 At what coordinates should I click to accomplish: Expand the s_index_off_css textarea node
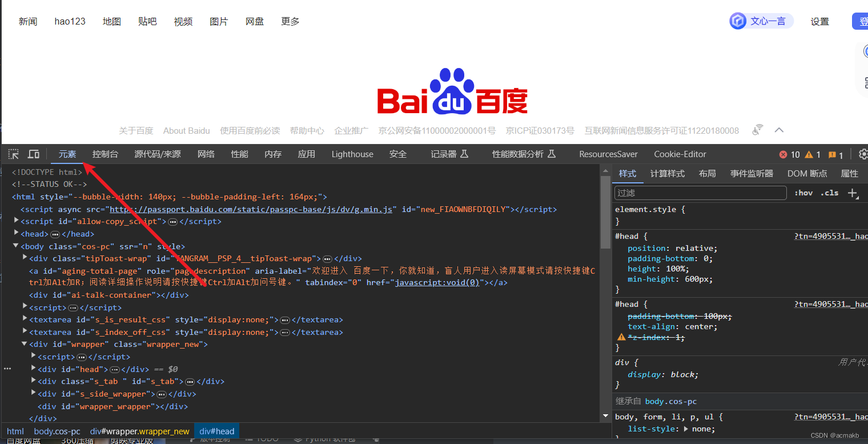pyautogui.click(x=25, y=331)
